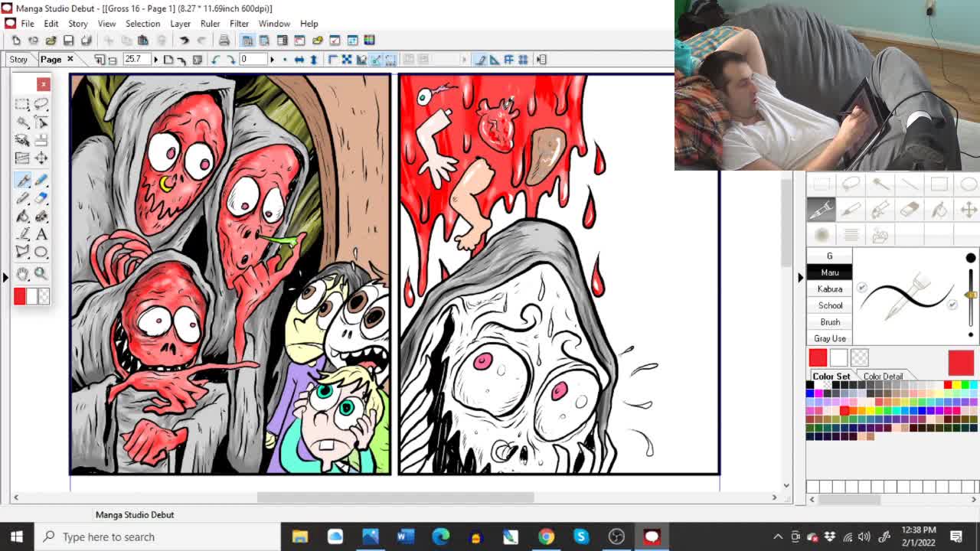The image size is (980, 551).
Task: Open zoom percentage dropdown arrow
Action: coord(155,60)
